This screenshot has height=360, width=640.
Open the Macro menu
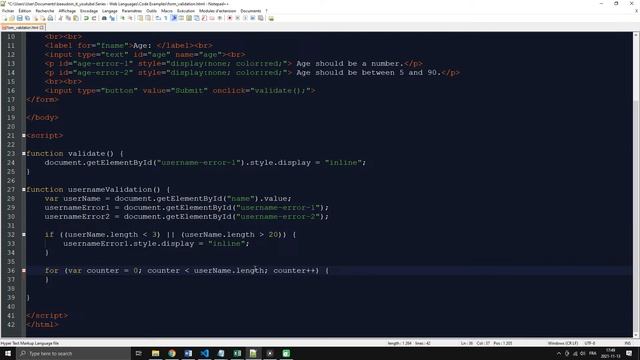[167, 11]
